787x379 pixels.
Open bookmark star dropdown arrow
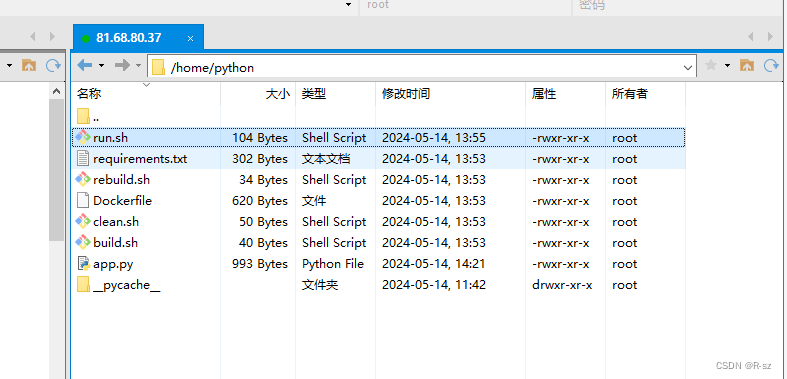(x=727, y=66)
